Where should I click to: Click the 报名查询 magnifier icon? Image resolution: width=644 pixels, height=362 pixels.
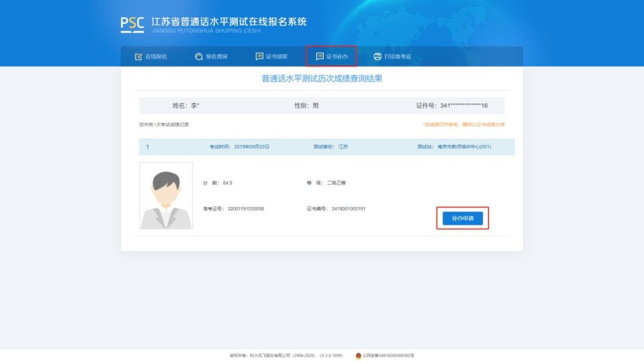pyautogui.click(x=199, y=57)
